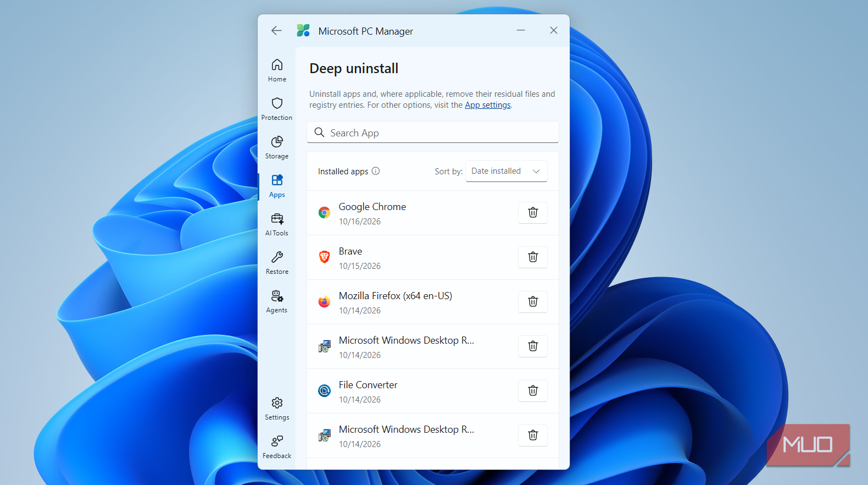
Task: Focus the Search App field
Action: (x=433, y=133)
